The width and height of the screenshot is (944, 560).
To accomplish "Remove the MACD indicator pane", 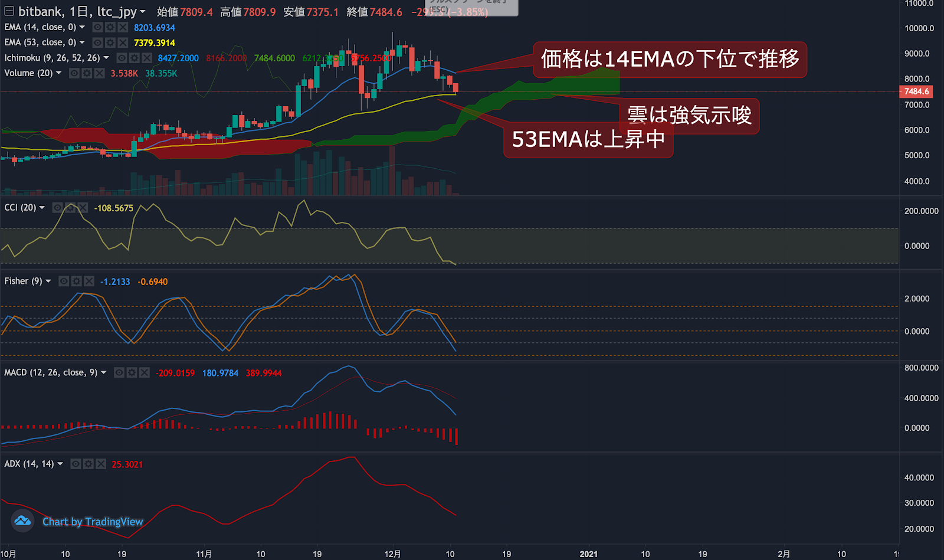I will pos(145,373).
